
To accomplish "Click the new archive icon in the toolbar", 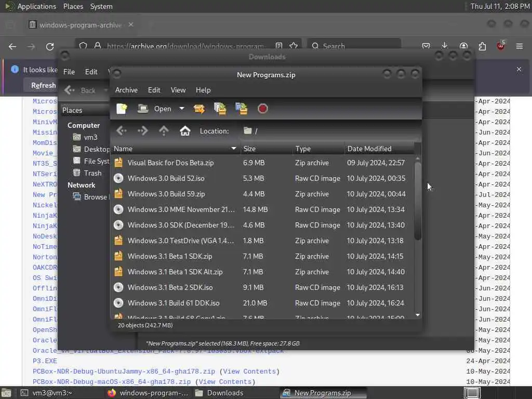I will click(122, 109).
